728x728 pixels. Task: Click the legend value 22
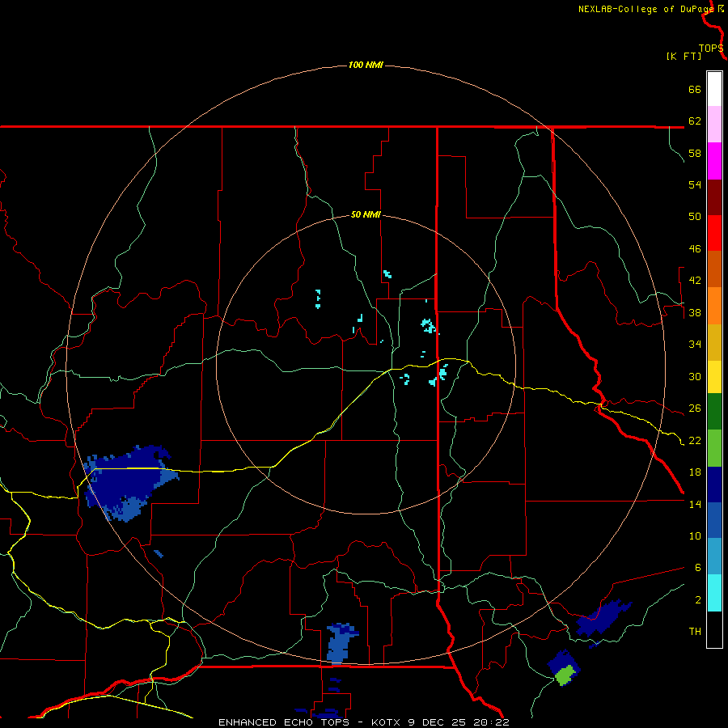pyautogui.click(x=695, y=440)
